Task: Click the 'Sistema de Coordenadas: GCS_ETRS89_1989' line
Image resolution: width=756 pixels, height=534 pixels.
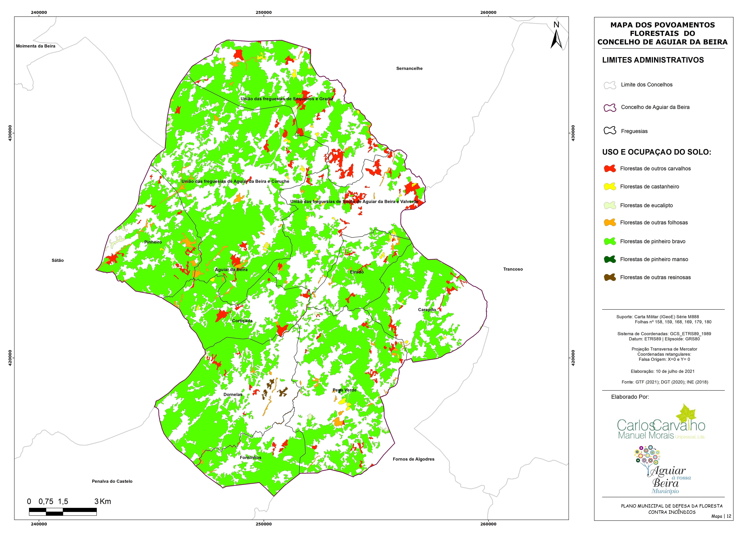Action: (x=664, y=334)
